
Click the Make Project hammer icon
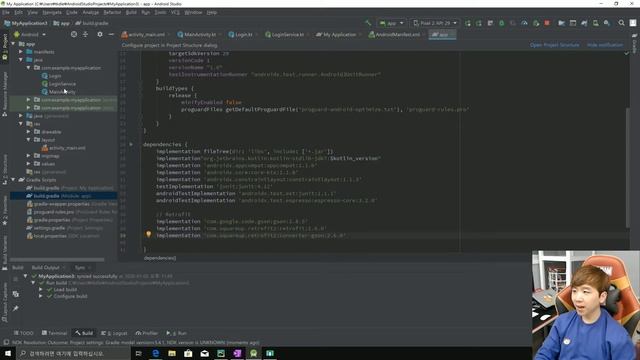369,23
